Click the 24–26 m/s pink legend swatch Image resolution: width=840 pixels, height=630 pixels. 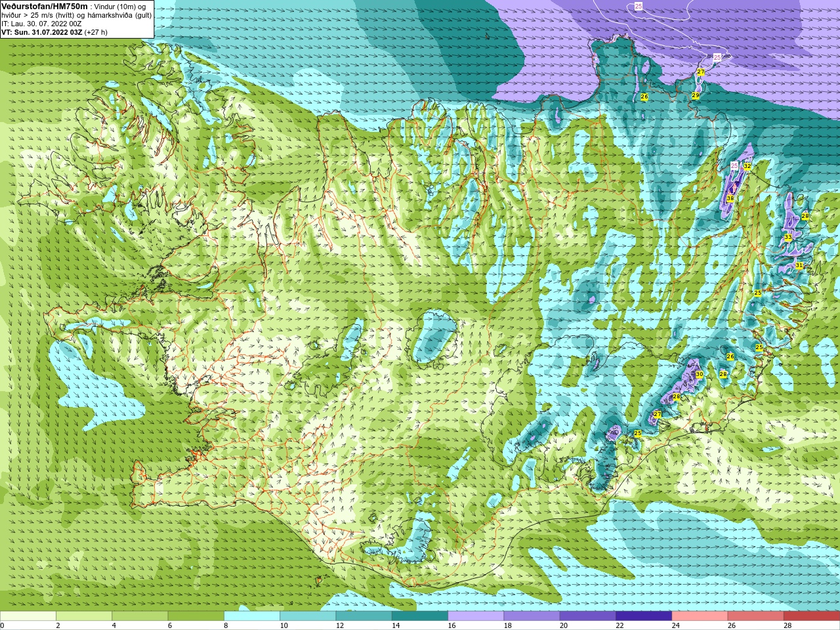click(x=700, y=616)
